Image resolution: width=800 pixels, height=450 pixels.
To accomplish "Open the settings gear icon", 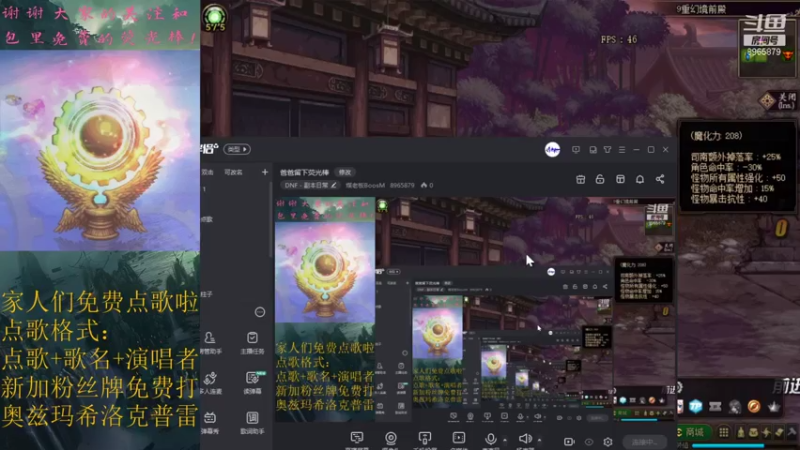I will click(x=608, y=442).
